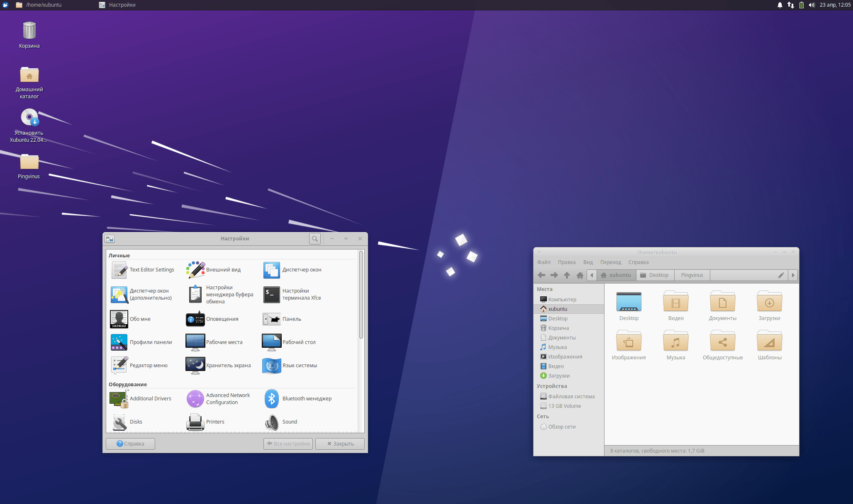Select Загрузки in file manager sidebar

pos(568,376)
